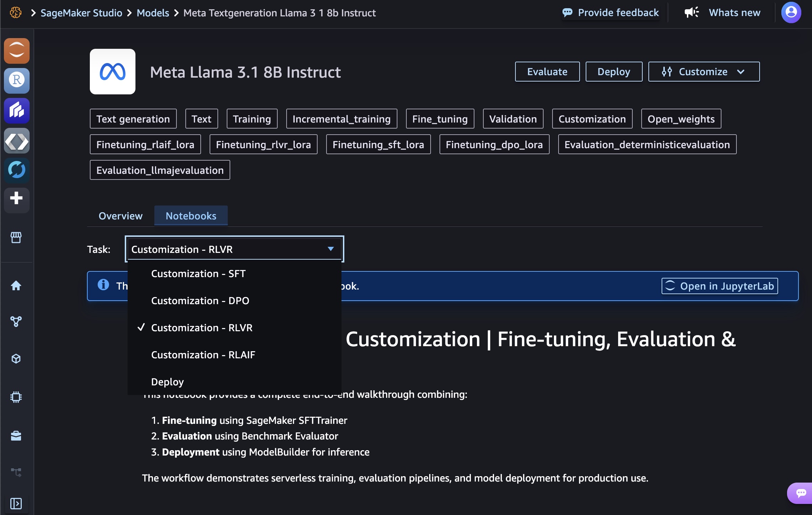Select Customization - SFT option
This screenshot has height=515, width=812.
click(198, 274)
